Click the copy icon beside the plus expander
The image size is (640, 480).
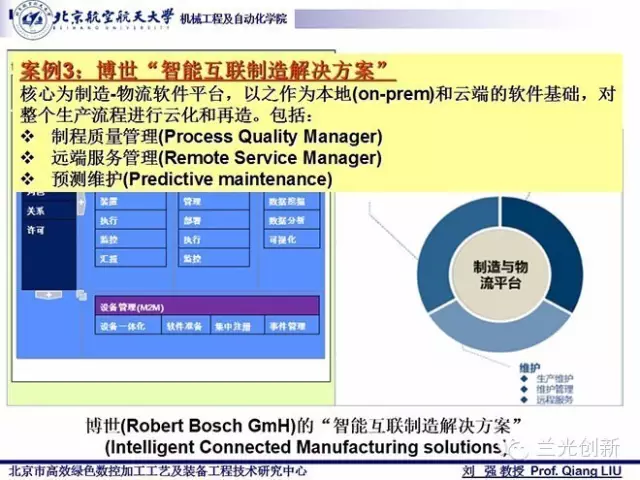tap(82, 295)
